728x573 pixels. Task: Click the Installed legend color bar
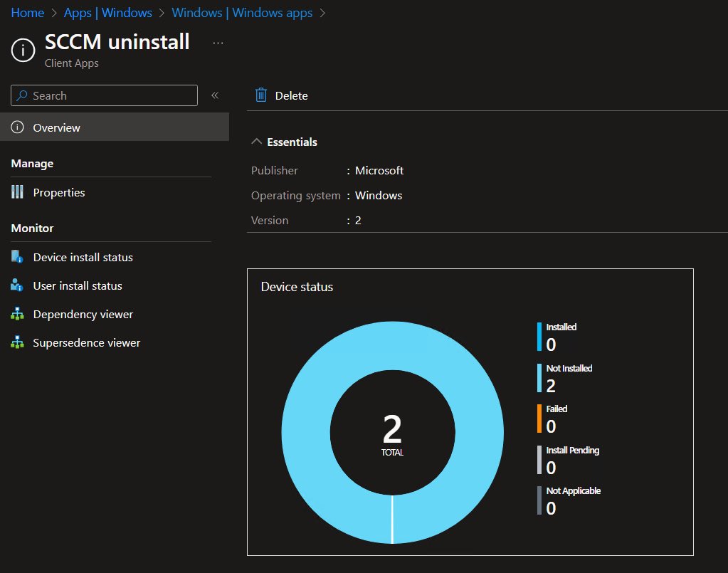point(539,337)
